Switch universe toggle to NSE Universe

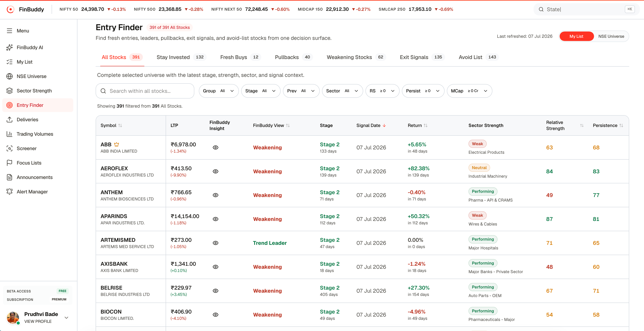[x=611, y=36]
